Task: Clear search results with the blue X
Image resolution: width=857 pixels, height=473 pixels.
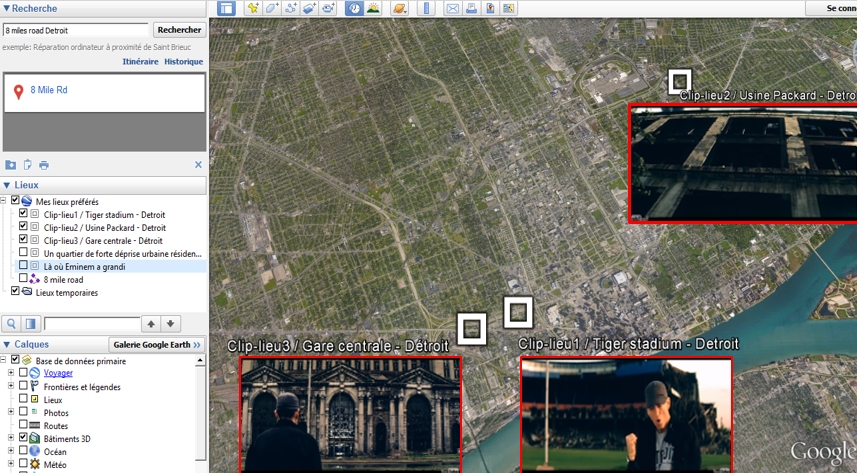Action: click(198, 165)
